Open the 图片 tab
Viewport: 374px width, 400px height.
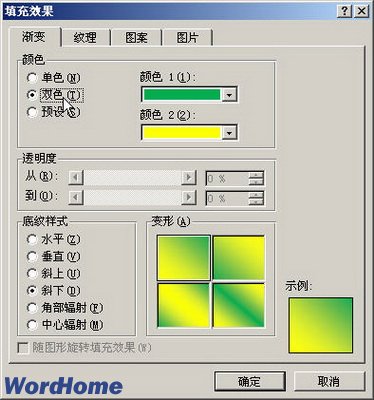click(188, 38)
